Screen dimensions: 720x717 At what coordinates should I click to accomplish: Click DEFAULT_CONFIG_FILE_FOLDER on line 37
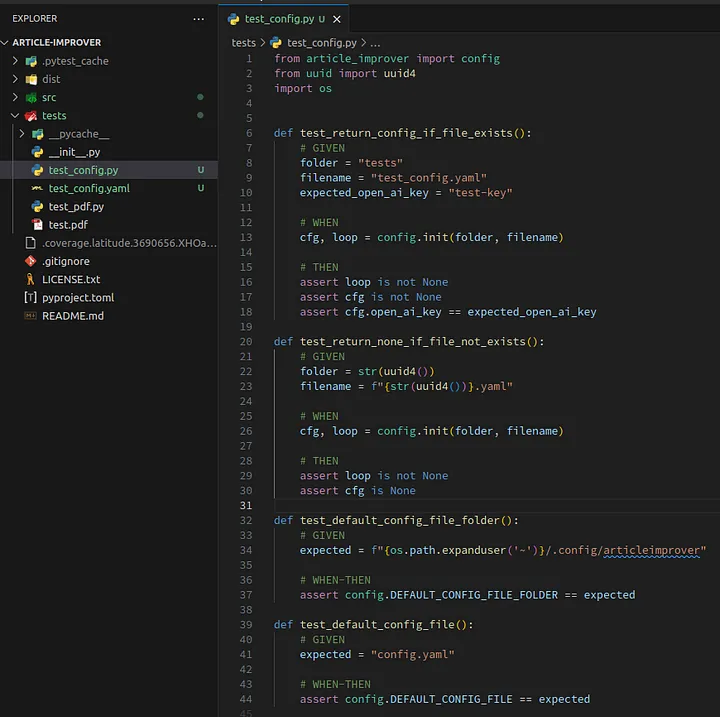pyautogui.click(x=473, y=595)
